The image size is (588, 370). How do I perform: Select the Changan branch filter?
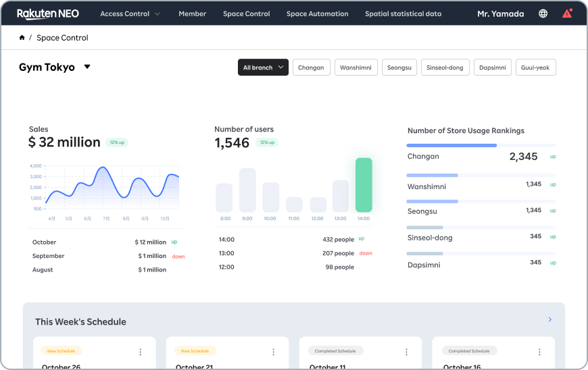(311, 68)
